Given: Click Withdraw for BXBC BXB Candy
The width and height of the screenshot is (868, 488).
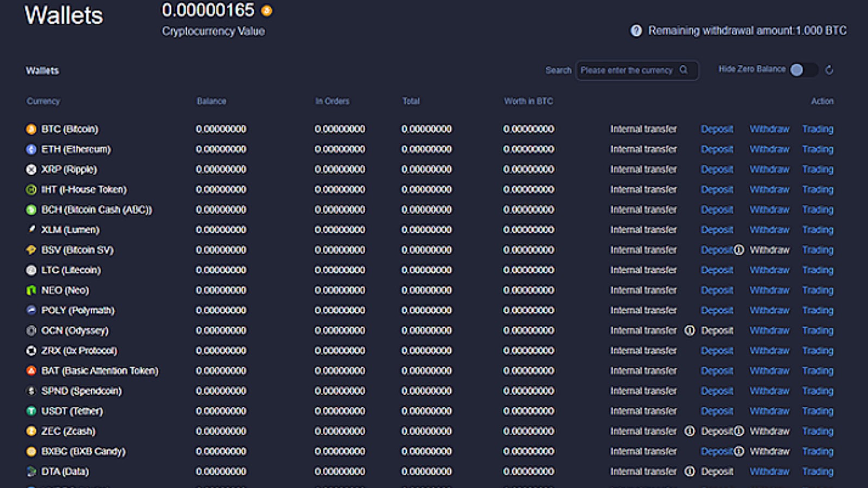Looking at the screenshot, I should pyautogui.click(x=769, y=451).
